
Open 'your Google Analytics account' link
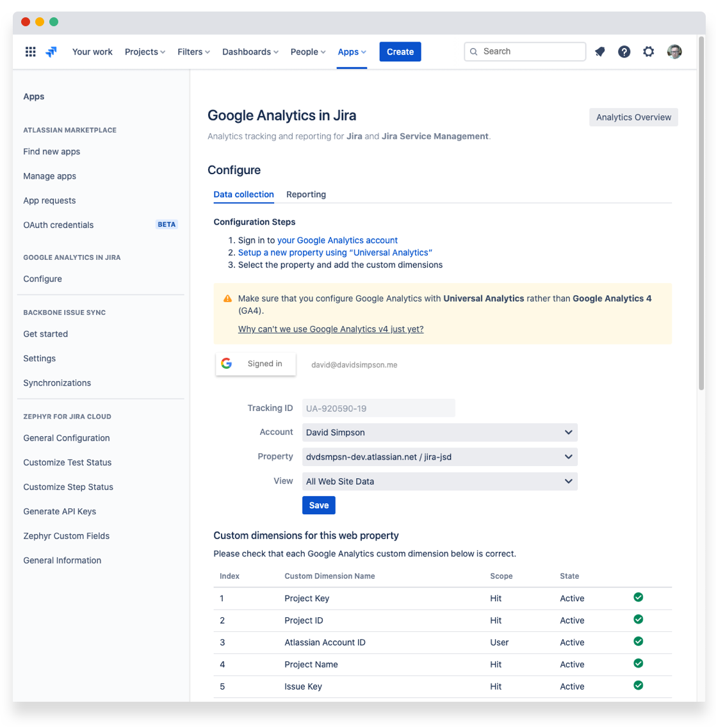338,240
